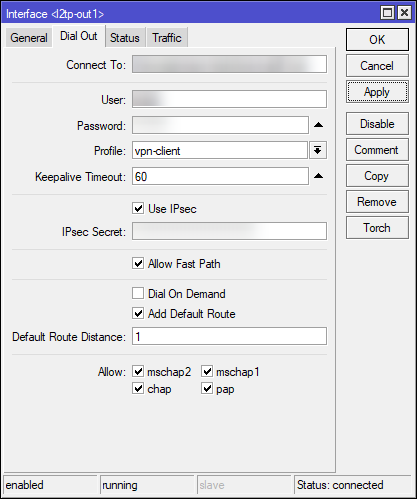Toggle pap authentication checkbox
Screen dimensions: 417x499
[x=207, y=388]
